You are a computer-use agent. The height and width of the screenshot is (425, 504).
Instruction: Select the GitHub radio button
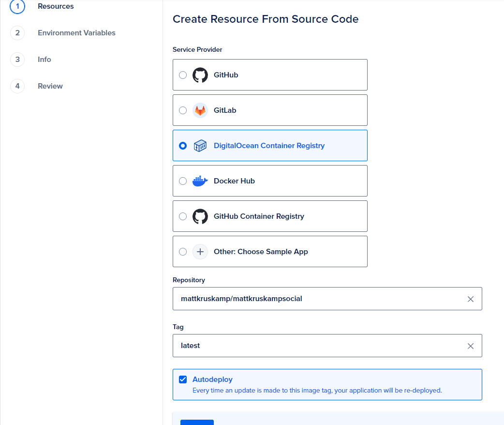[183, 75]
